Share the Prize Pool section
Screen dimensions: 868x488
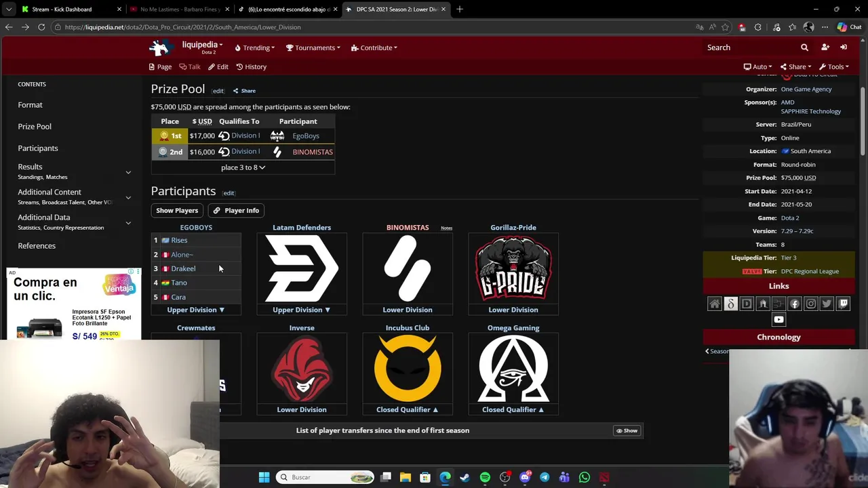244,91
